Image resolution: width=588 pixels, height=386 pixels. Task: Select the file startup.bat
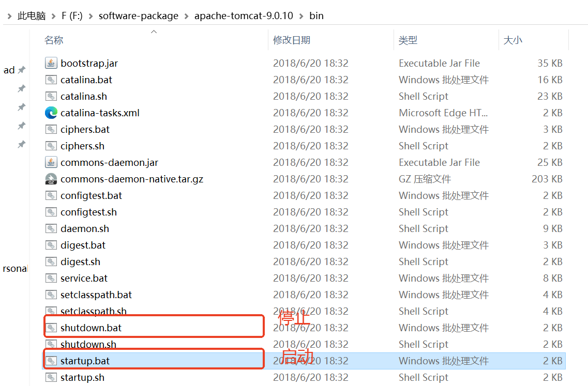point(85,361)
